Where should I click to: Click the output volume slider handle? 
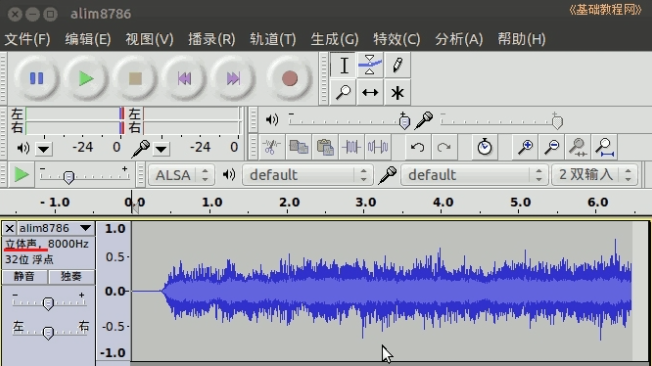coord(404,122)
